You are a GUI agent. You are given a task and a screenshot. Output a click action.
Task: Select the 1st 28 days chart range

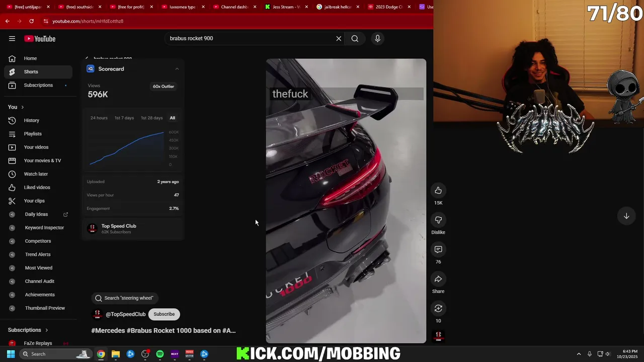point(151,118)
